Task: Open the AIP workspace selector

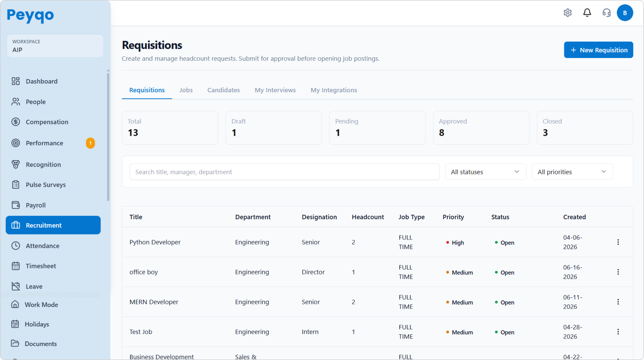Action: 55,46
